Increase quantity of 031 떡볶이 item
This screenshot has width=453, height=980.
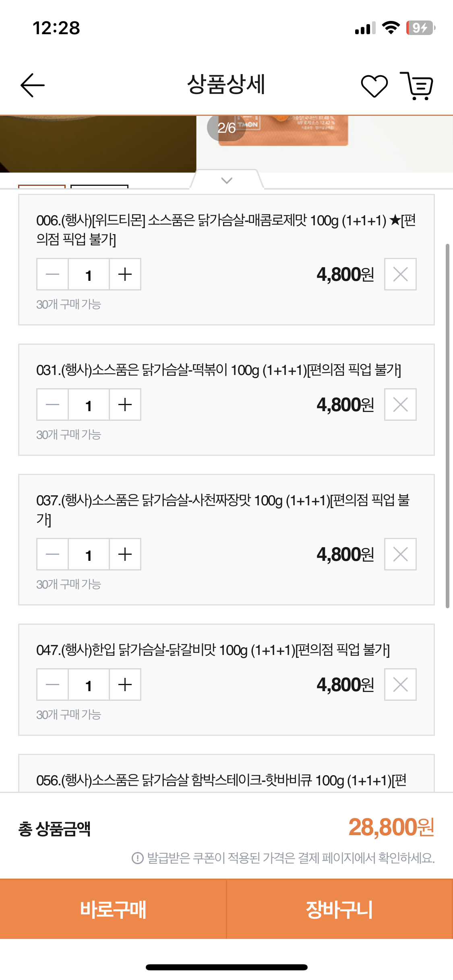point(125,405)
